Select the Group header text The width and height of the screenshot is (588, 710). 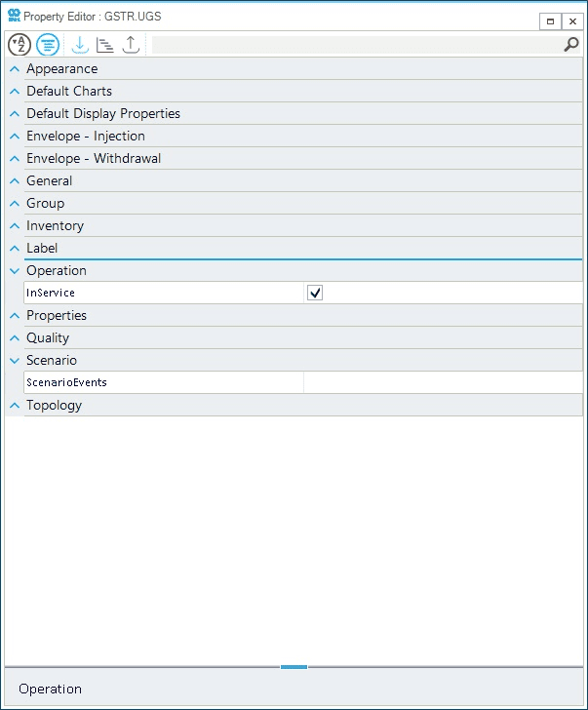(x=45, y=203)
